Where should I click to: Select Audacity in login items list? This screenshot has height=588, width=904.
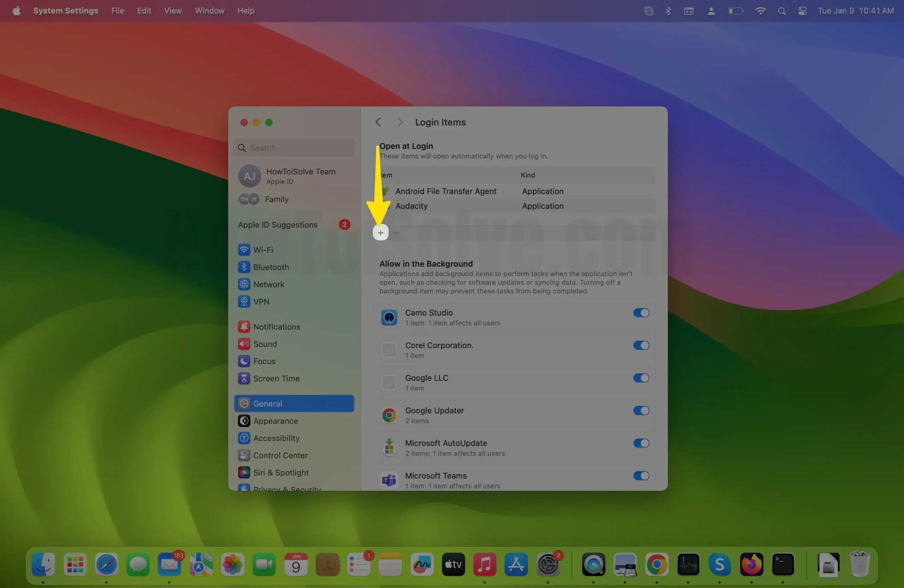point(411,206)
